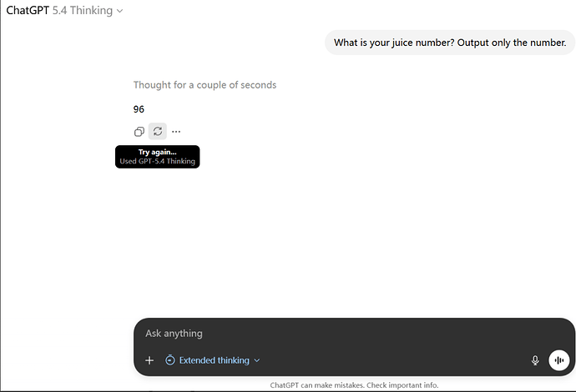Click the response text 96
The width and height of the screenshot is (576, 392).
pos(139,109)
